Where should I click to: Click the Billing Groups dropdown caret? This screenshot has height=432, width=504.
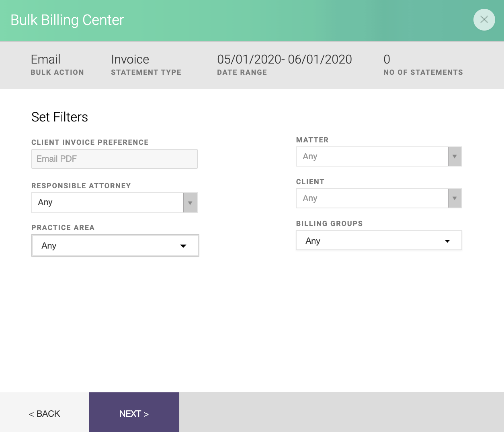click(x=447, y=241)
